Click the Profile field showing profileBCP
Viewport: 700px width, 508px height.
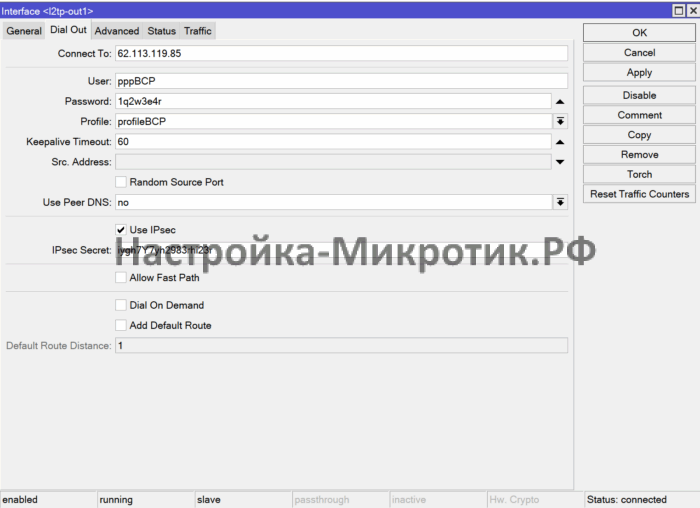click(334, 121)
